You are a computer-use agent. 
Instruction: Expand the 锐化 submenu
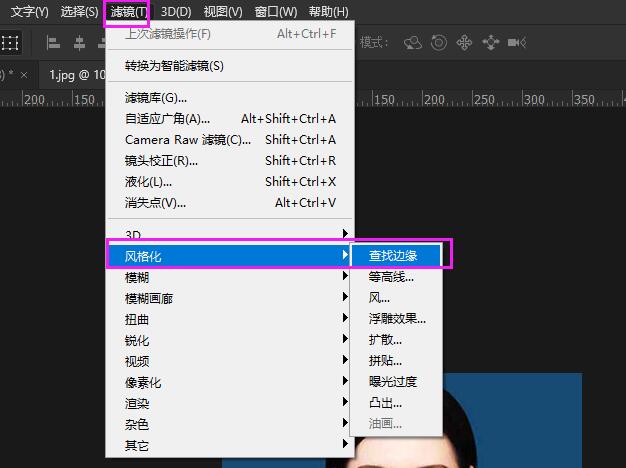tap(230, 340)
